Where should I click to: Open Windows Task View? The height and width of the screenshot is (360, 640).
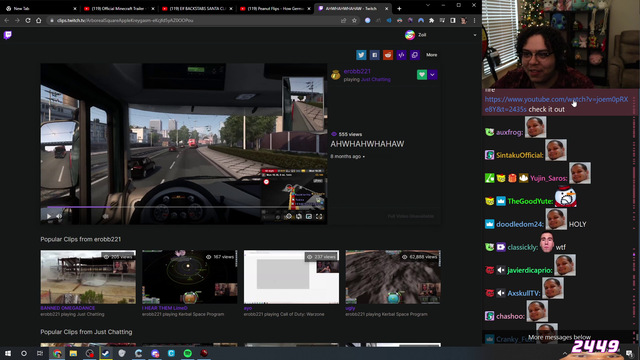(40, 353)
